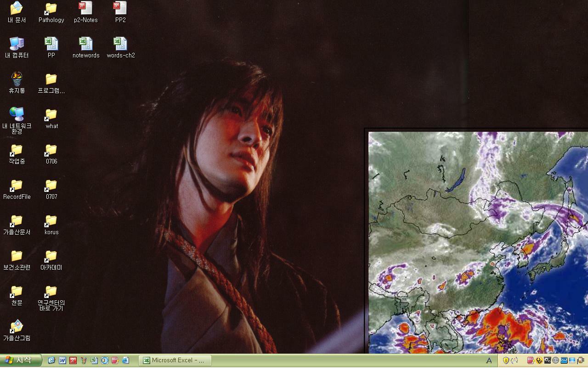Select the 가을산그림 folder shortcut
Viewport: 588px width, 382px height.
coord(17,331)
